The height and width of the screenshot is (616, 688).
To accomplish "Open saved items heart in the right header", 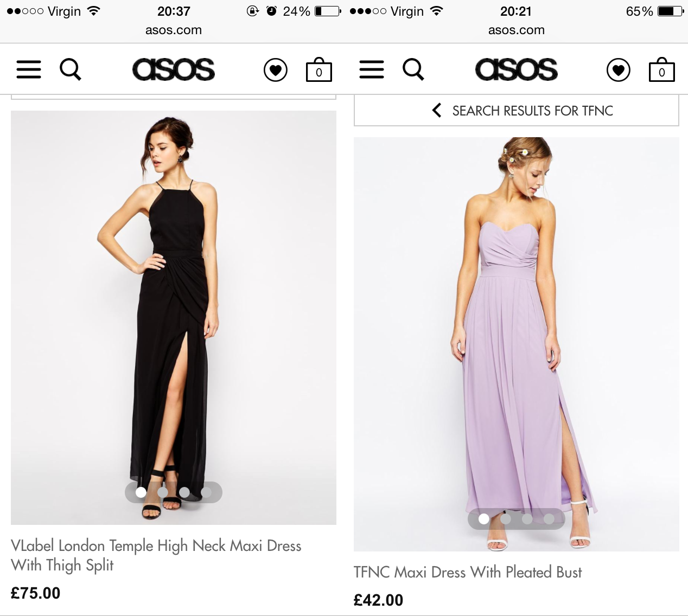I will [x=619, y=70].
